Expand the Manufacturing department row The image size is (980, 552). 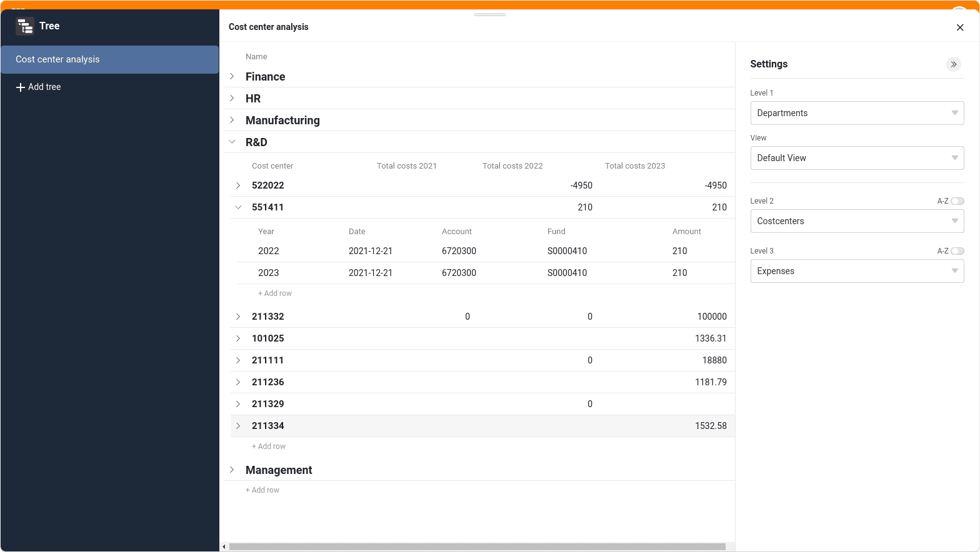(x=232, y=120)
